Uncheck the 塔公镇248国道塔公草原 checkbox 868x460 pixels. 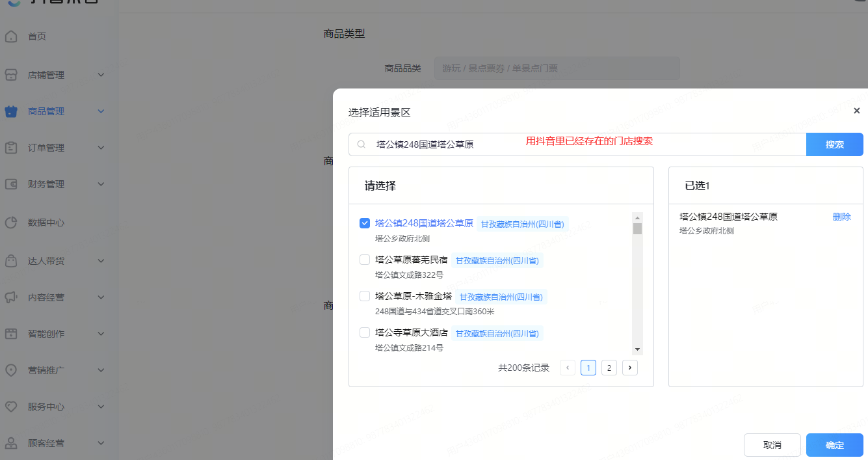[x=365, y=223]
